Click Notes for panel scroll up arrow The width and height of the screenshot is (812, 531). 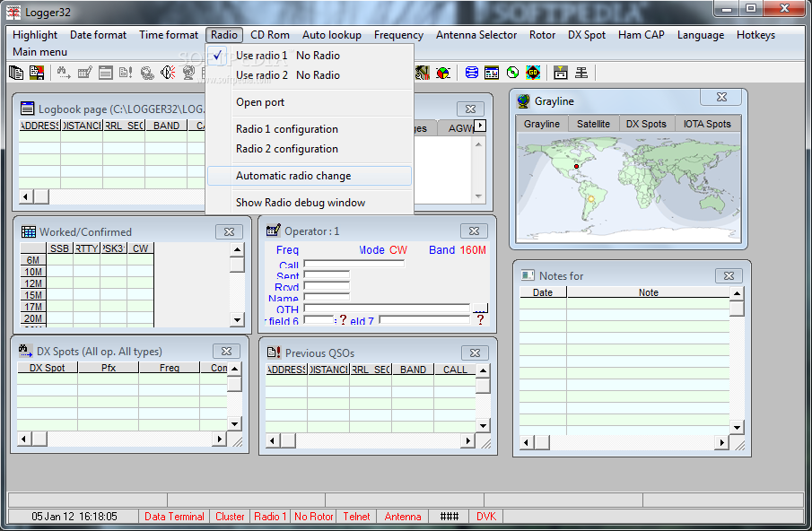pos(737,293)
